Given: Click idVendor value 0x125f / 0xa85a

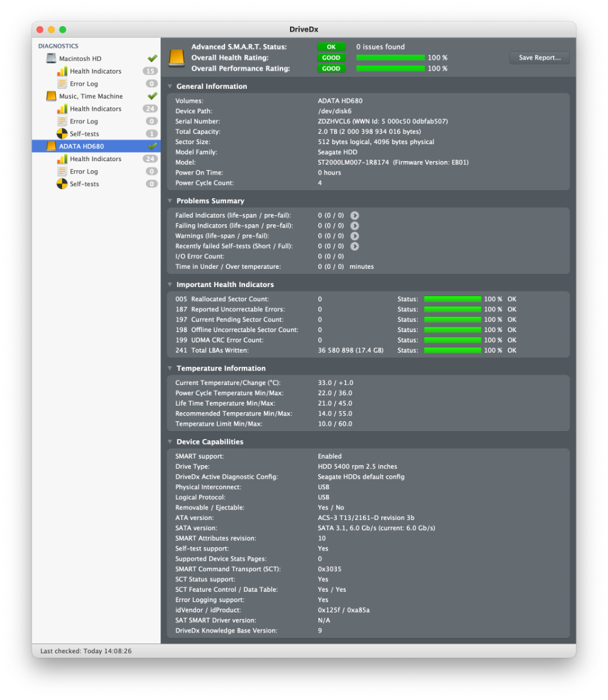Looking at the screenshot, I should [344, 610].
